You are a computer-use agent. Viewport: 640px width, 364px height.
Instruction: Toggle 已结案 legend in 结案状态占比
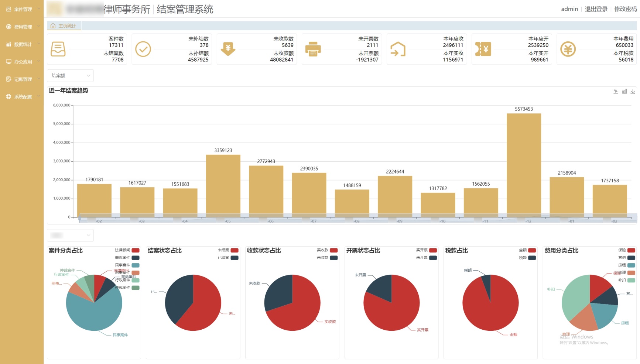228,258
